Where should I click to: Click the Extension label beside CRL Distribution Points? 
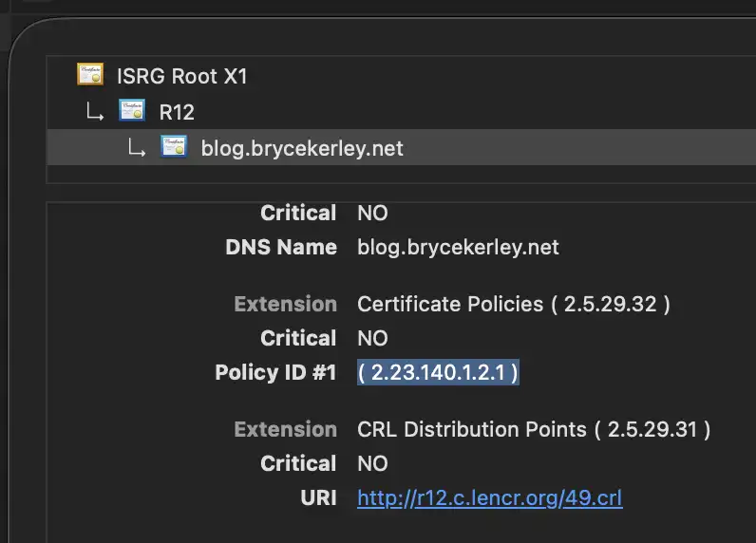285,429
